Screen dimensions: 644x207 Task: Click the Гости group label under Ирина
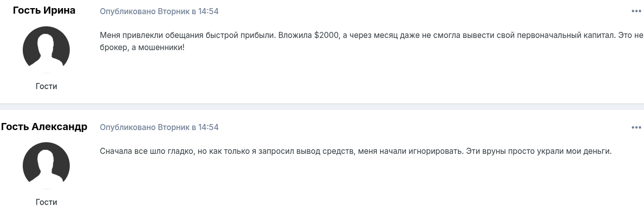[46, 86]
